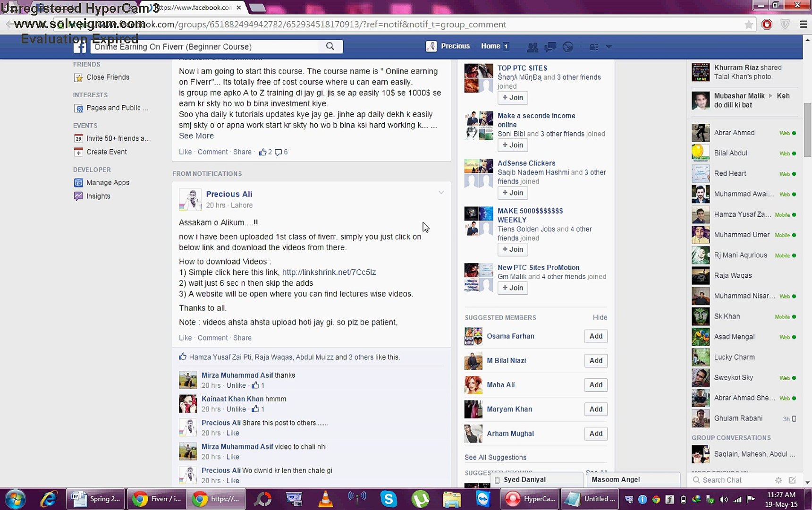Open the chat settings gear icon

click(778, 480)
